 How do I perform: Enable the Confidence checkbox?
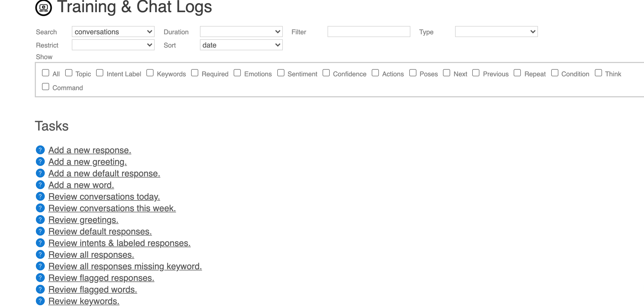(326, 73)
